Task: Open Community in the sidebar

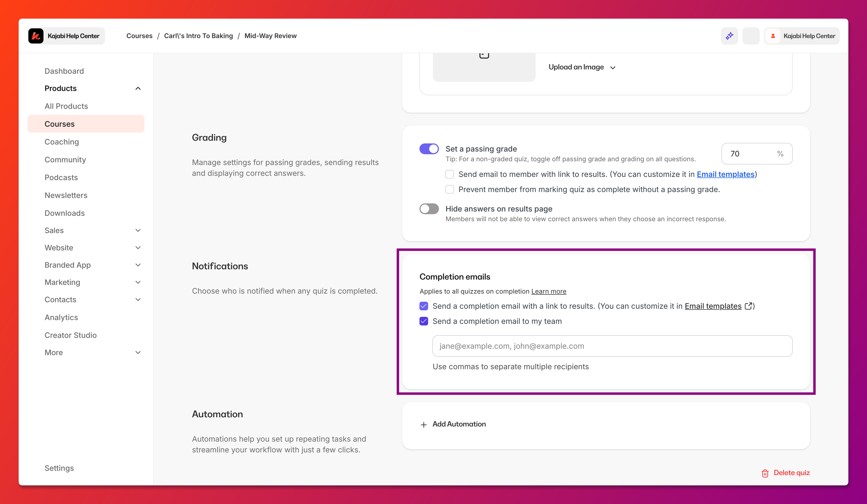Action: [65, 160]
